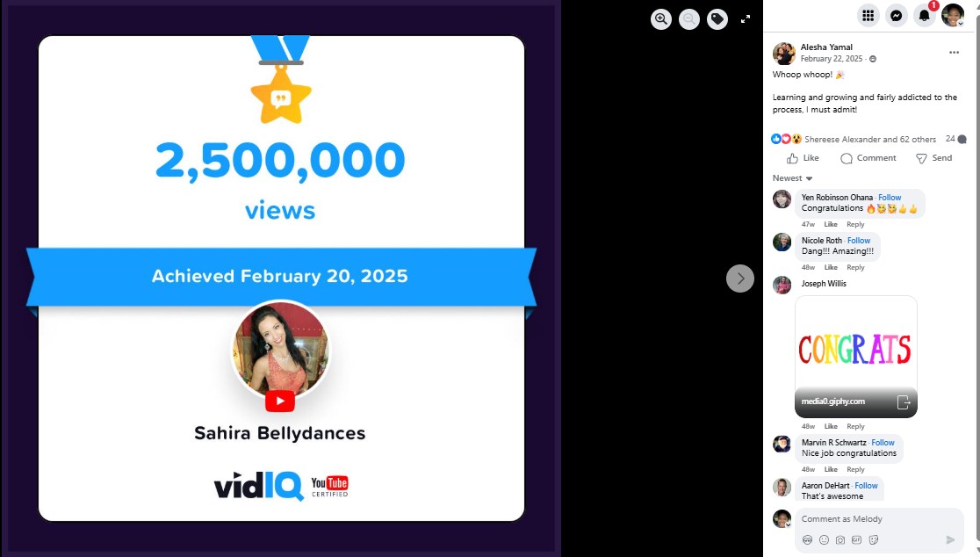Reply to Nicole Roth's comment

[x=855, y=268]
